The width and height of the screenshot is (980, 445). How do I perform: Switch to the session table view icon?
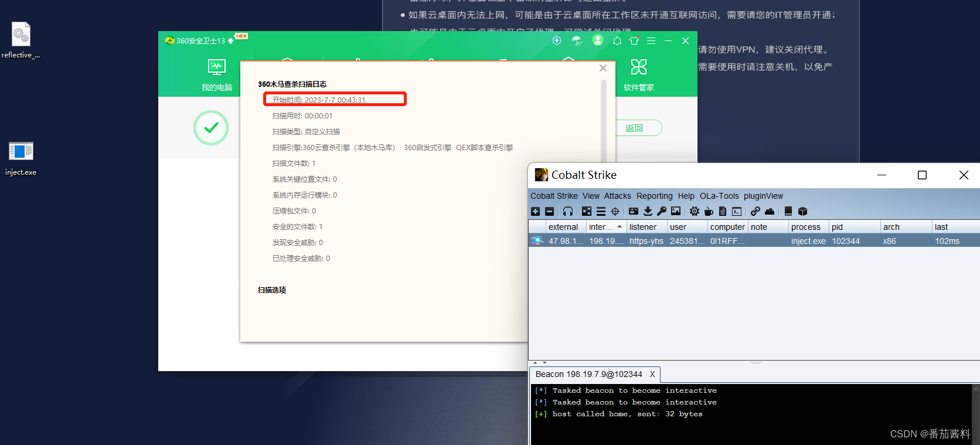[x=601, y=211]
